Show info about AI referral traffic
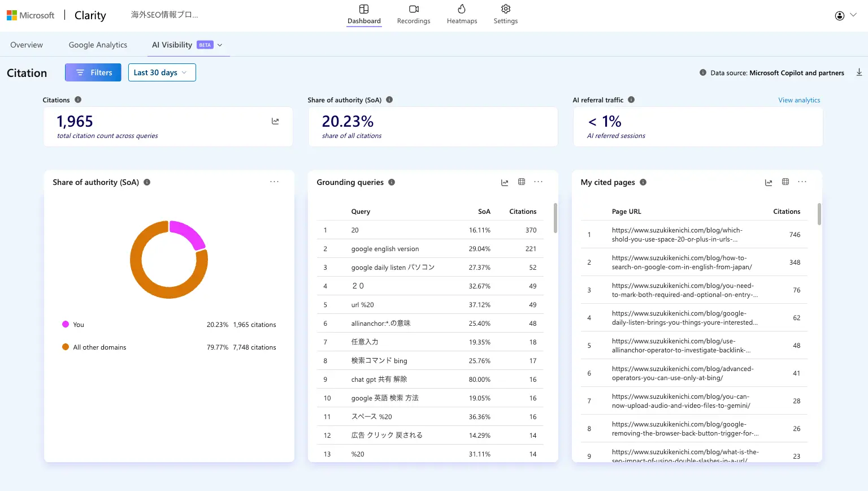The image size is (868, 491). point(631,100)
